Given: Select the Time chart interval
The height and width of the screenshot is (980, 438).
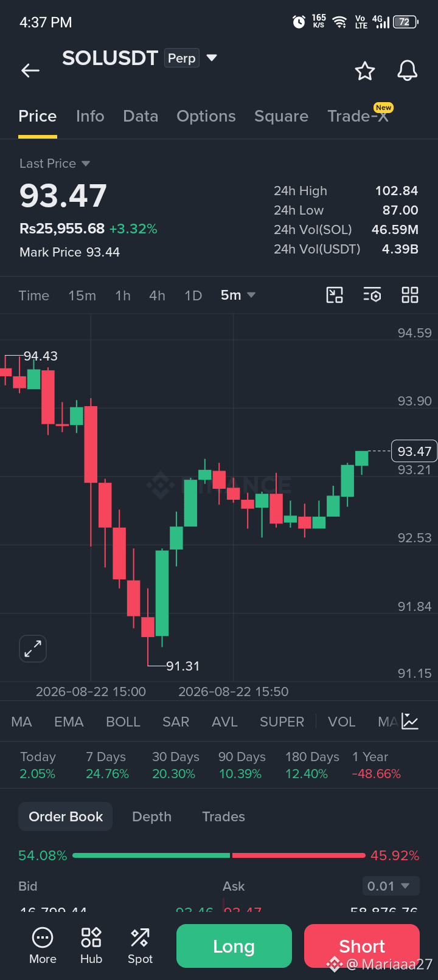Looking at the screenshot, I should (x=33, y=295).
